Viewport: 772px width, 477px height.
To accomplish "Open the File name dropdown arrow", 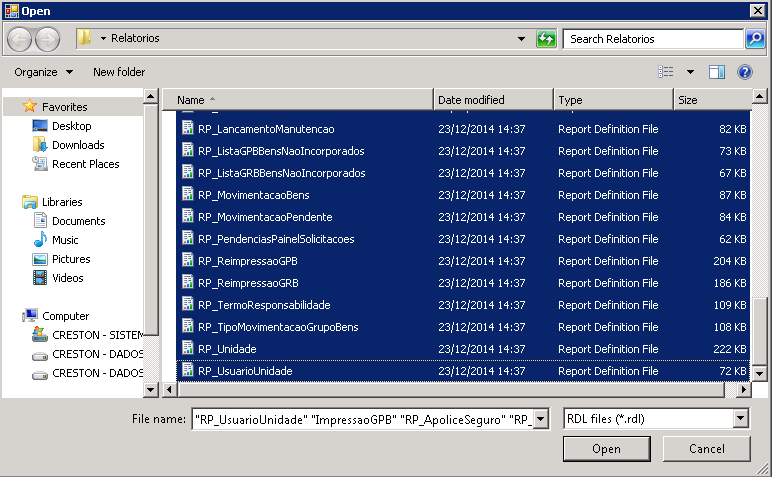I will 541,419.
